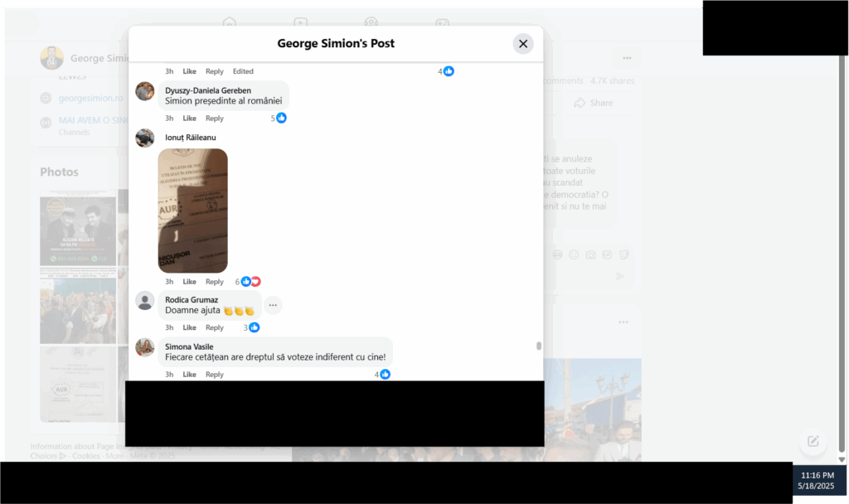Viewport: 849px width, 504px height.
Task: Reply to Simona Vasile's comment
Action: coord(215,375)
